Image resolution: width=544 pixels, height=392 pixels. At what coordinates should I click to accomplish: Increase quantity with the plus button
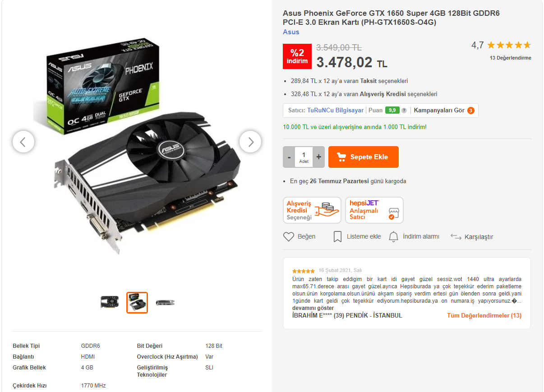[x=318, y=157]
